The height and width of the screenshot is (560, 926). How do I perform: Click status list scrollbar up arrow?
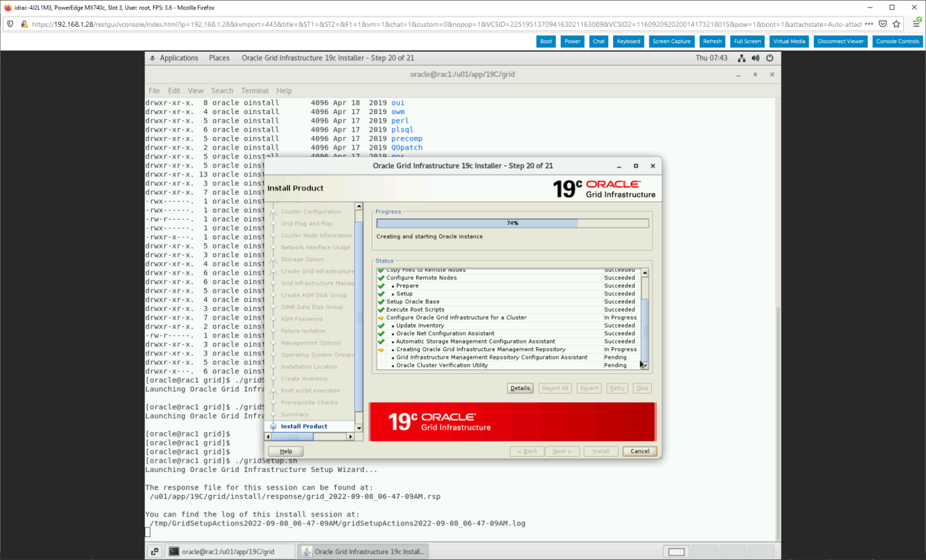click(x=645, y=273)
